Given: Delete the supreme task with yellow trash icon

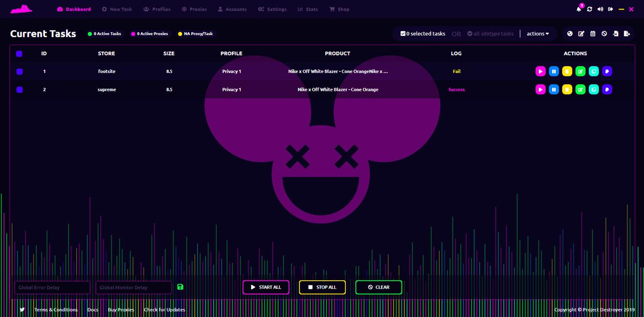Looking at the screenshot, I should (x=567, y=89).
